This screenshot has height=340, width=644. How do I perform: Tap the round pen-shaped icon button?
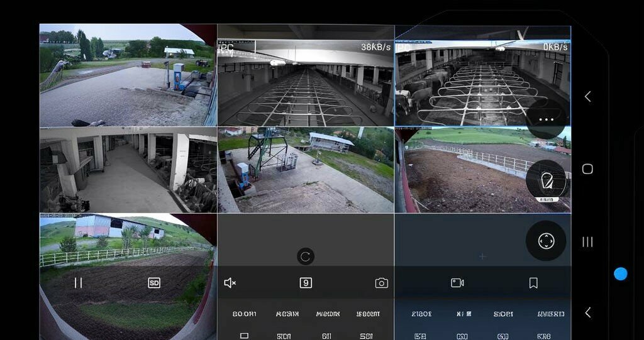pos(547,180)
